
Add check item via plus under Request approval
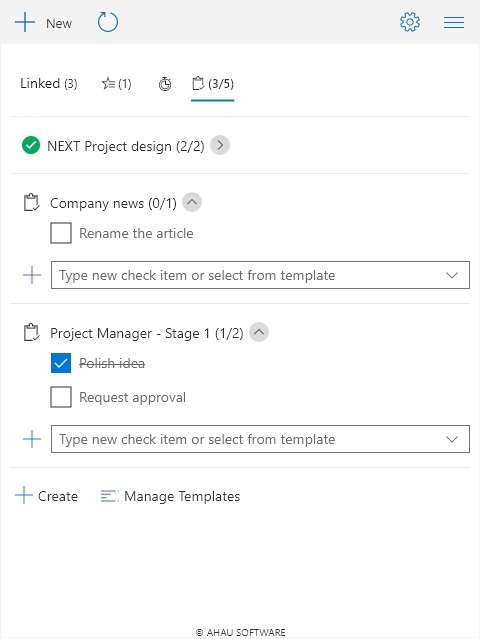pos(32,439)
